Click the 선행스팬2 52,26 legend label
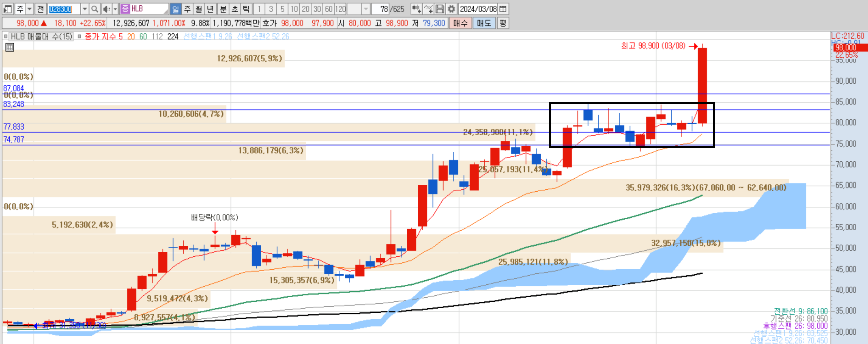 pyautogui.click(x=263, y=37)
